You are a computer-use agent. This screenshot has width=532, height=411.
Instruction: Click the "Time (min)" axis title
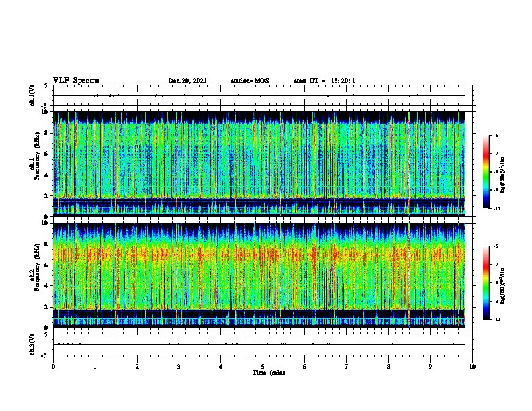pos(269,373)
